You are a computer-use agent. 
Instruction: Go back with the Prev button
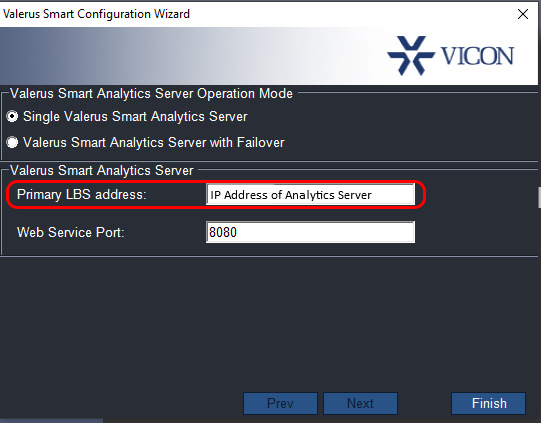tap(280, 403)
